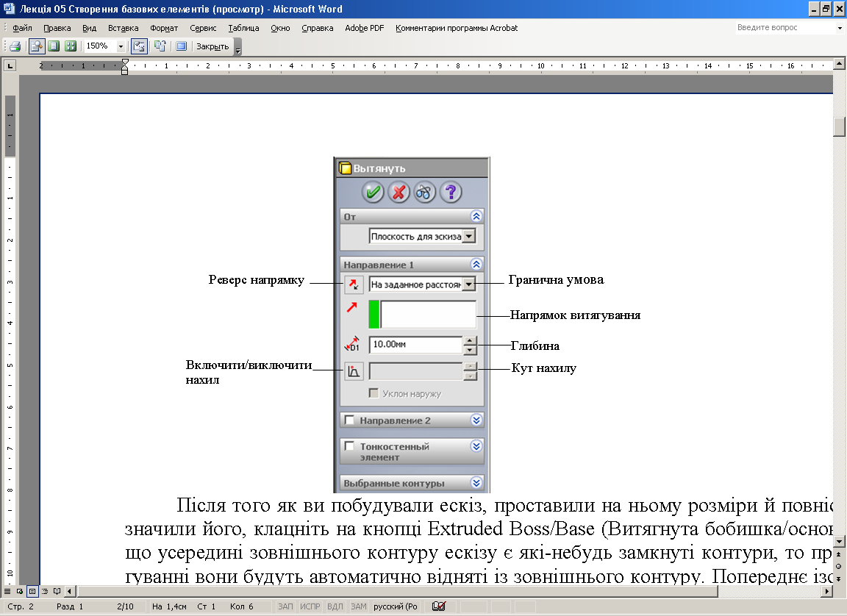
Task: Switch to Normal view icon at bottom left
Action: coord(8,591)
